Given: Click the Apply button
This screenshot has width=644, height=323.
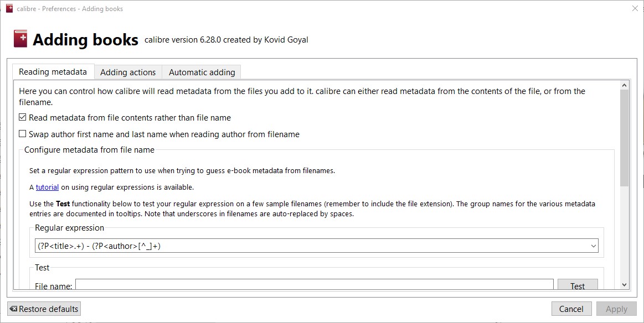Looking at the screenshot, I should tap(616, 309).
